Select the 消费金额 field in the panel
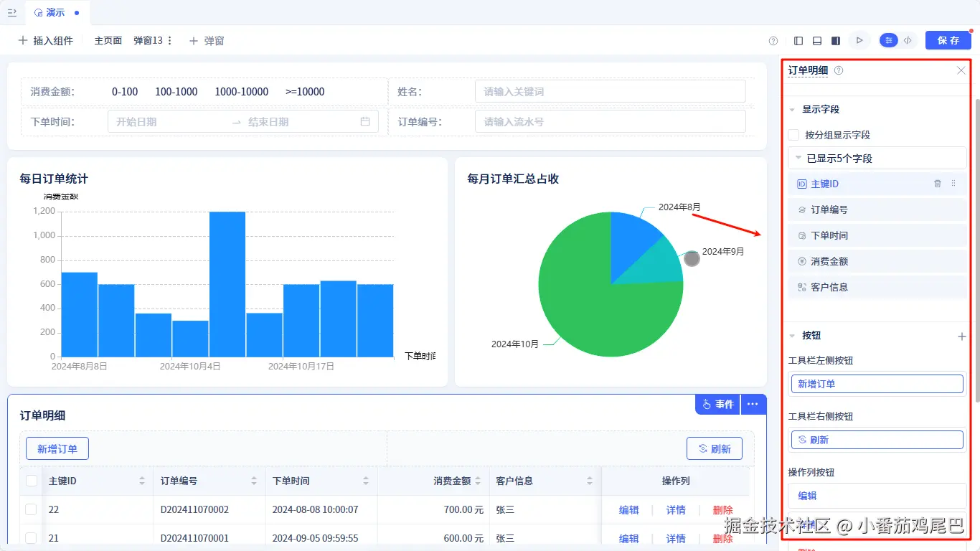980x551 pixels. point(877,261)
